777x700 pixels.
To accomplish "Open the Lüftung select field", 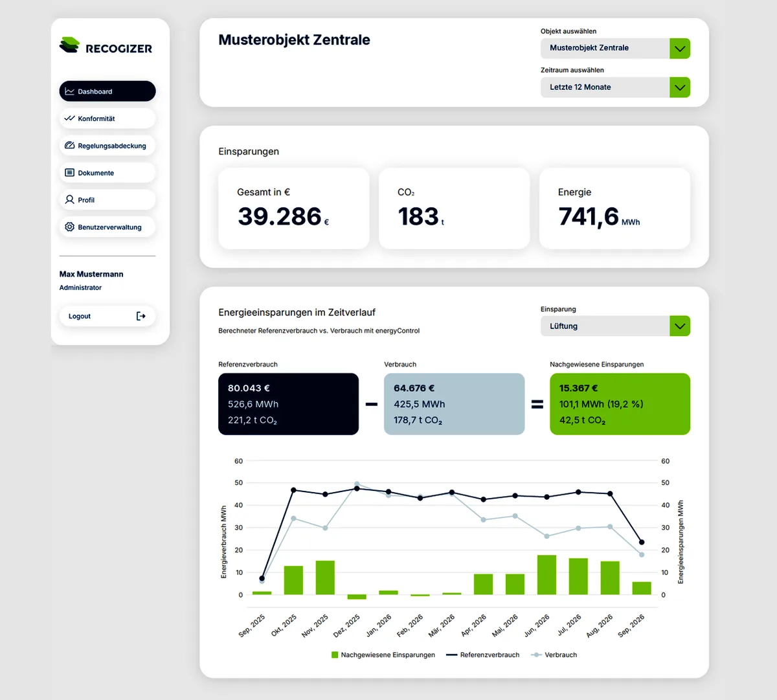I will click(615, 326).
